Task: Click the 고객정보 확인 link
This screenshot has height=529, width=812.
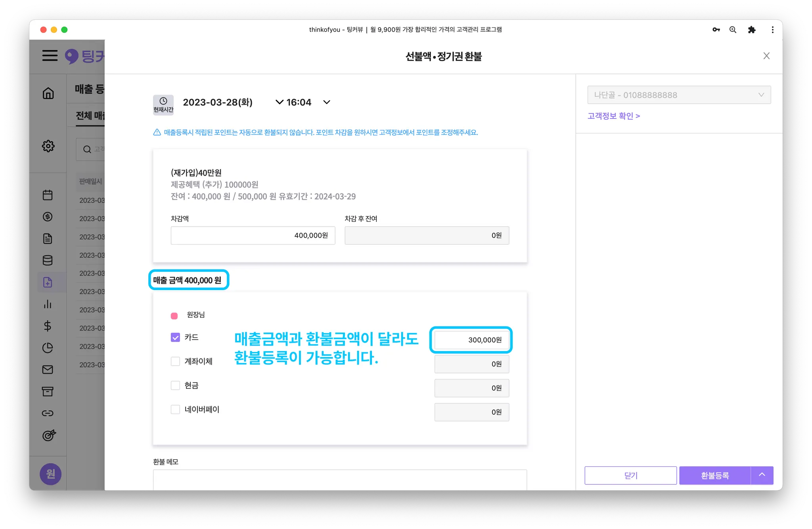Action: pyautogui.click(x=613, y=116)
